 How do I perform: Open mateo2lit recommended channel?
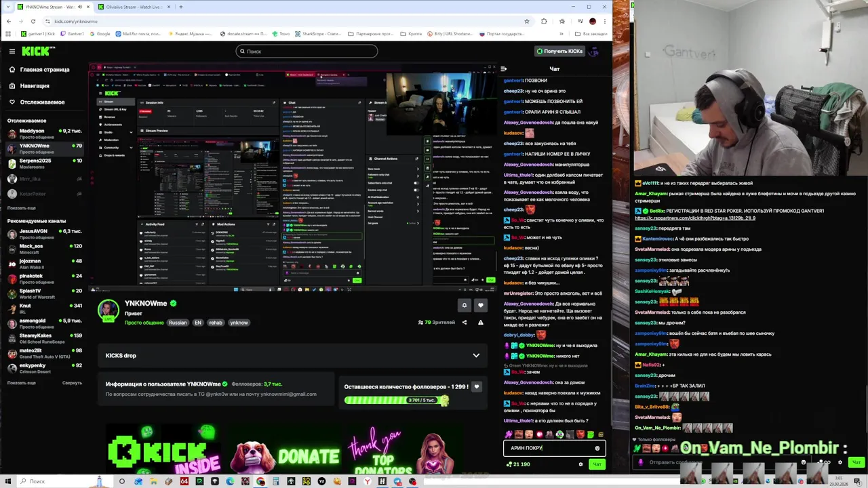pyautogui.click(x=45, y=353)
